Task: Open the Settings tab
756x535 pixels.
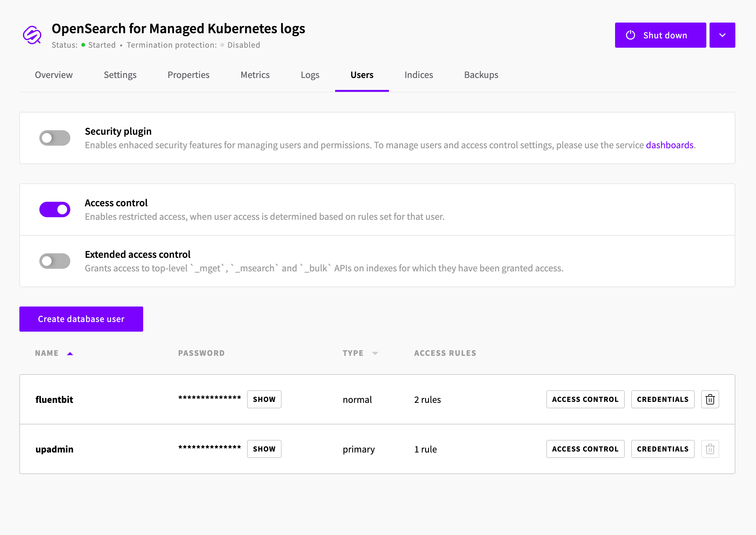Action: coord(120,75)
